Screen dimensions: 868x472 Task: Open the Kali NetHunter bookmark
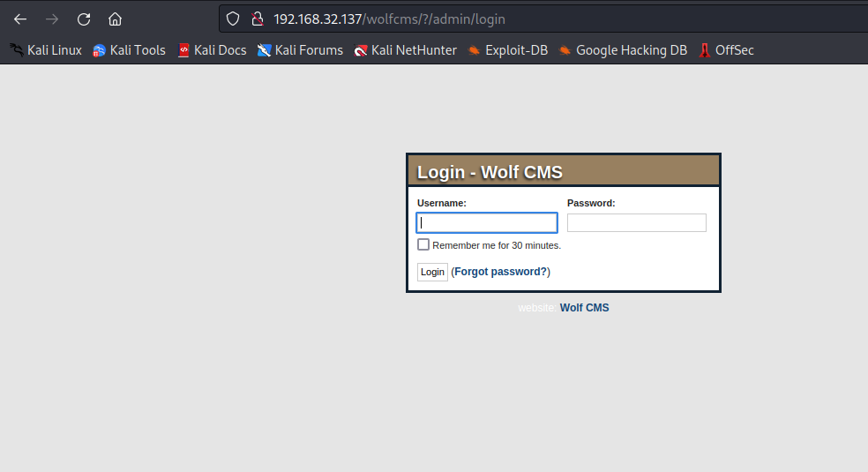point(405,50)
